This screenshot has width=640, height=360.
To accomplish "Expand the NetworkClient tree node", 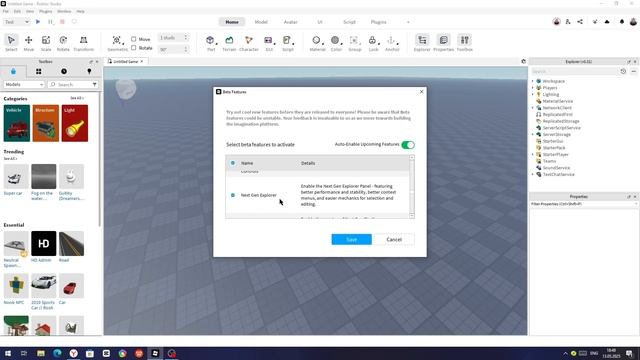I will (533, 108).
